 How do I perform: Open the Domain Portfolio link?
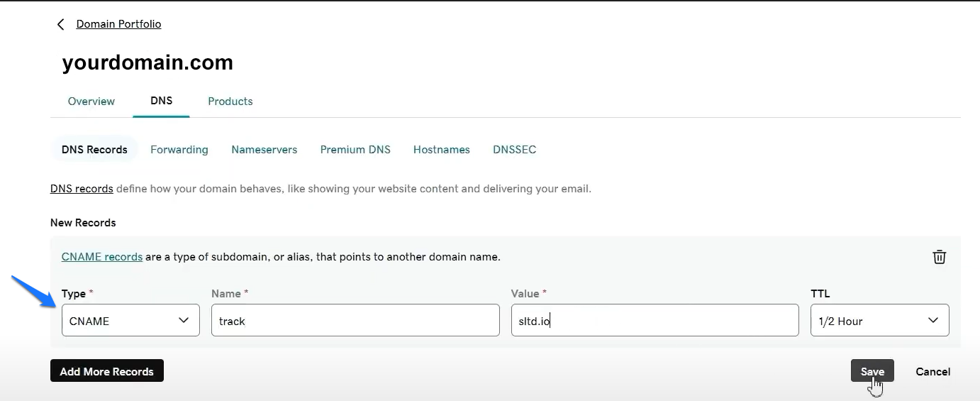118,24
